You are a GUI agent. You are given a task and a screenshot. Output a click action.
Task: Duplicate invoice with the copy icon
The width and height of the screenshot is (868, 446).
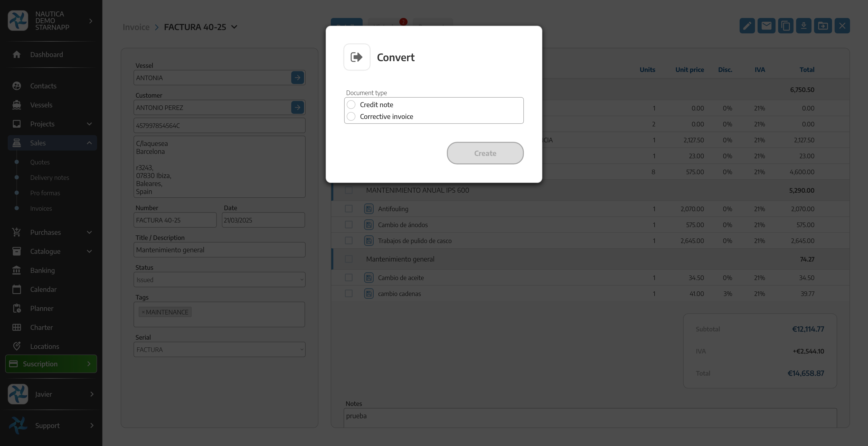pos(786,26)
